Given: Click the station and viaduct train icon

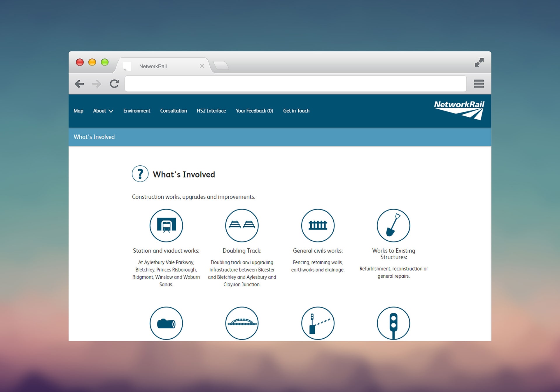Looking at the screenshot, I should pyautogui.click(x=166, y=225).
